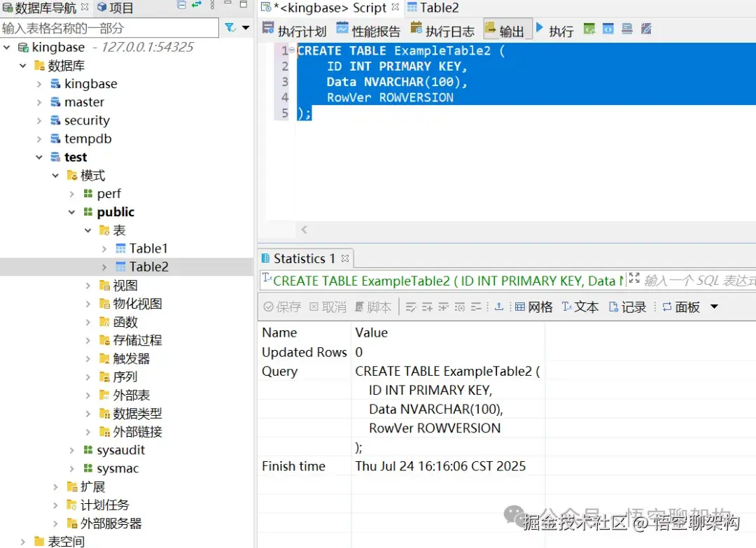Screen dimensions: 756x548
Task: Click the blue code window toolbar icon
Action: tap(608, 29)
